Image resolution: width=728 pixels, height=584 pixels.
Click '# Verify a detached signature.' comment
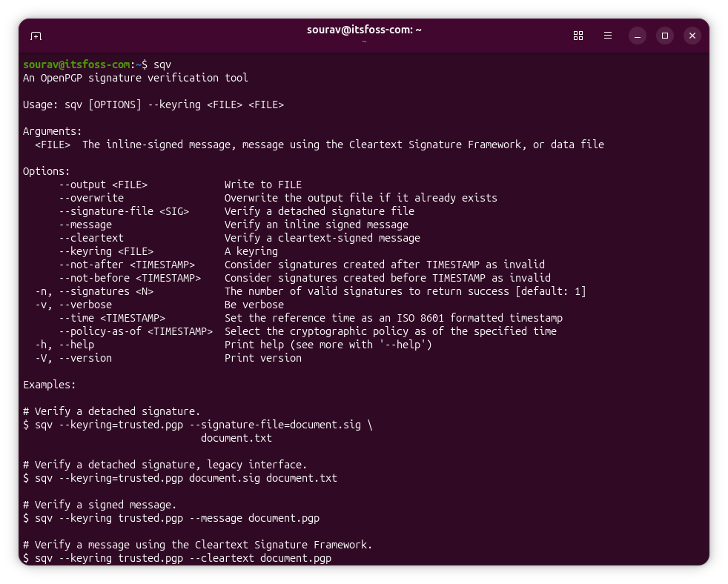coord(112,412)
